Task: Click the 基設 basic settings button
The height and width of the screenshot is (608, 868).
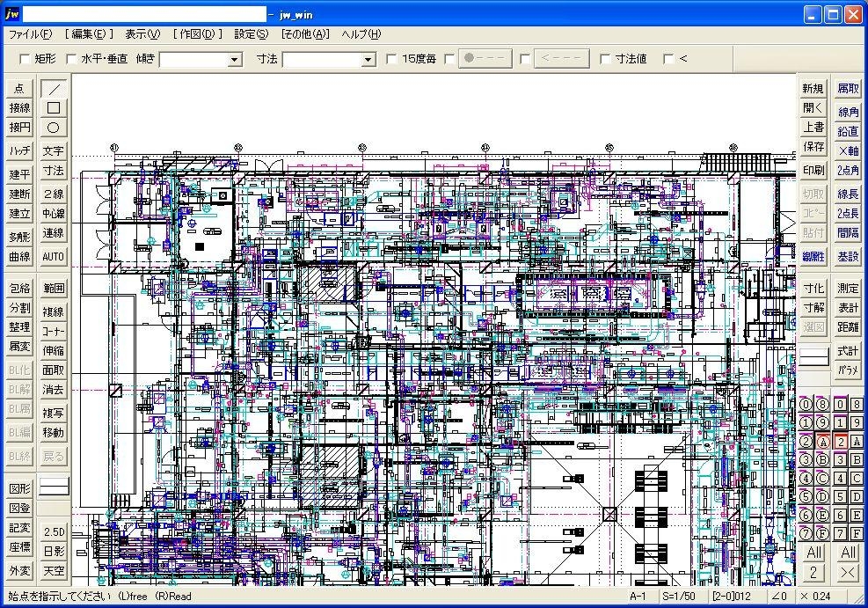Action: pos(848,256)
